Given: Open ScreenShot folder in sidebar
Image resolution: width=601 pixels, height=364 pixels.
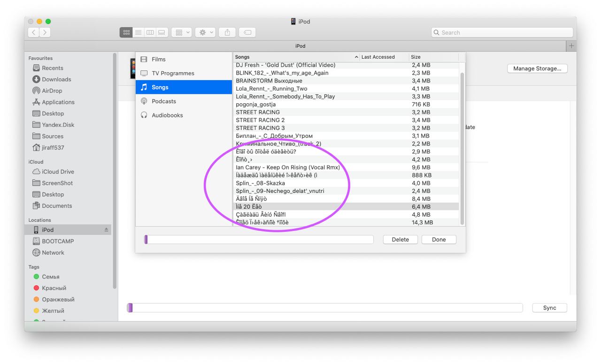Looking at the screenshot, I should [x=57, y=183].
